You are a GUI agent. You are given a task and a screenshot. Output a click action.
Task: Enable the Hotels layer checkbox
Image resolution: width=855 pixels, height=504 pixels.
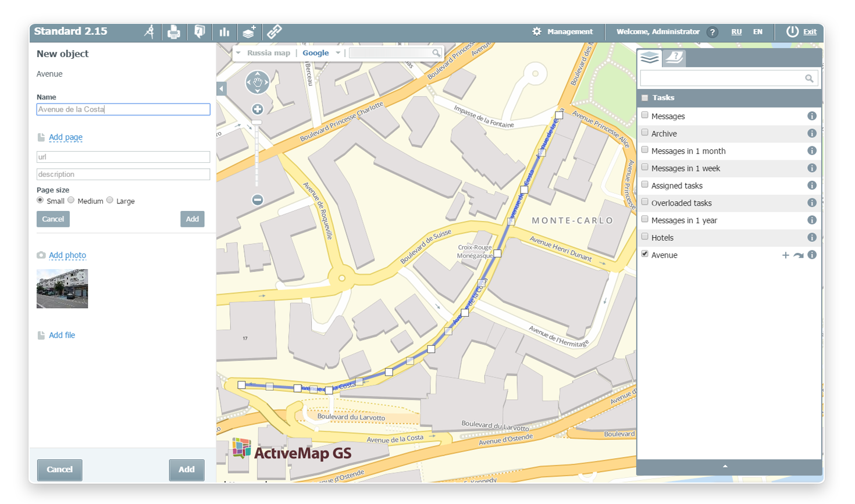644,237
